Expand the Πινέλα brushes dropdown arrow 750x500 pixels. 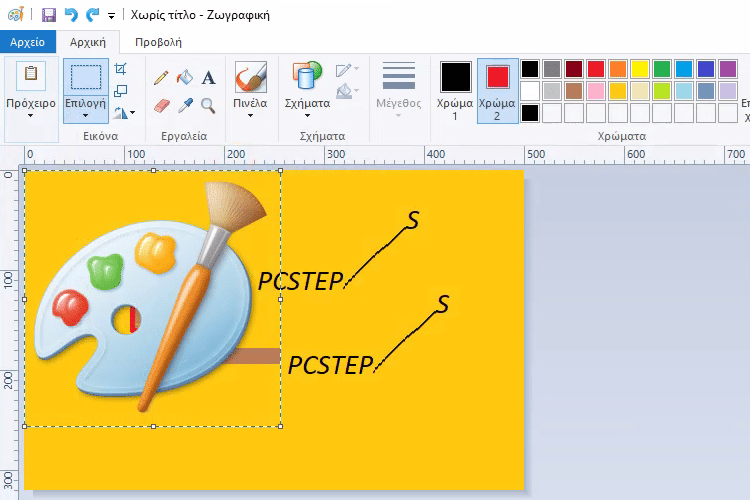coord(250,115)
